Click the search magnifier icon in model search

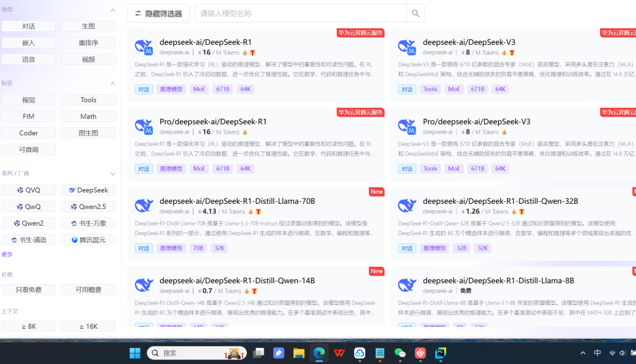415,14
